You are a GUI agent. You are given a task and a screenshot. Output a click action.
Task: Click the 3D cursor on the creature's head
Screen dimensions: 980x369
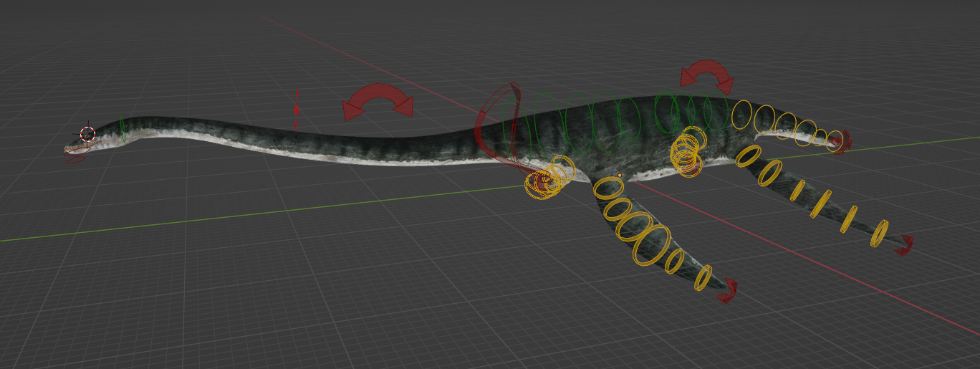87,134
